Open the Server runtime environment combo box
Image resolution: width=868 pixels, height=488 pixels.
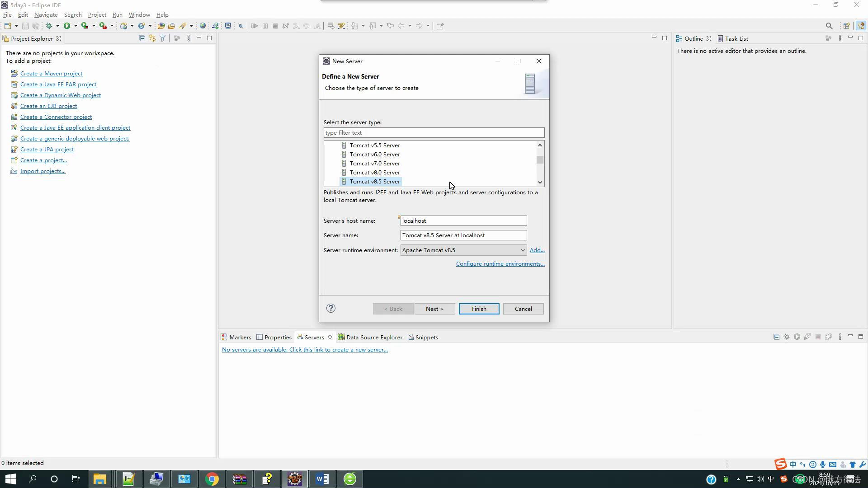[x=463, y=250]
